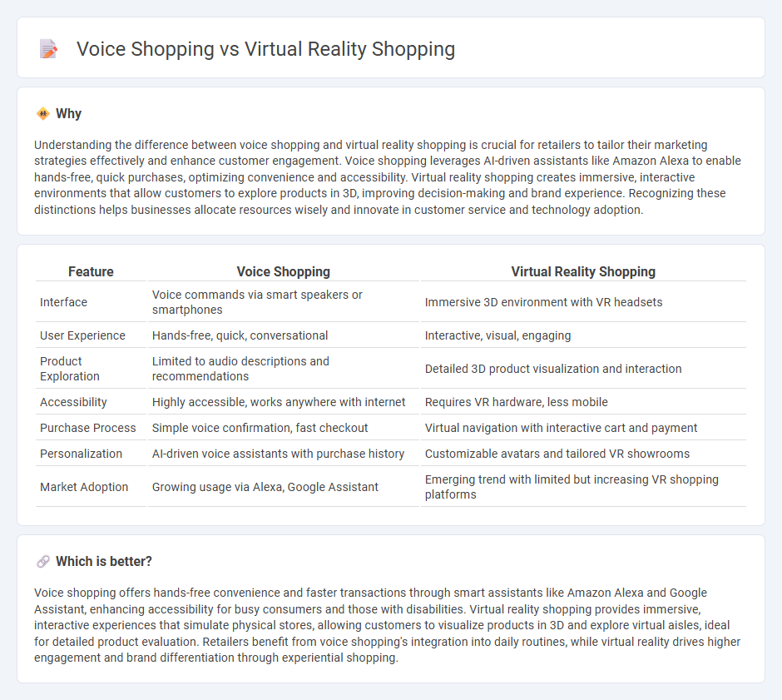Screen dimensions: 782x700
Task: Select the 'Market Adoption' row label
Action: [x=84, y=487]
